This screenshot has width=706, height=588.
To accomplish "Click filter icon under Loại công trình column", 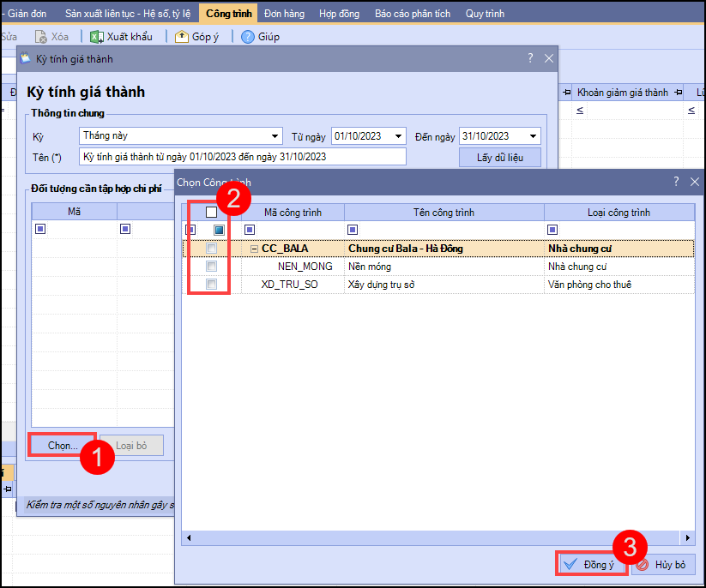I will (x=552, y=230).
